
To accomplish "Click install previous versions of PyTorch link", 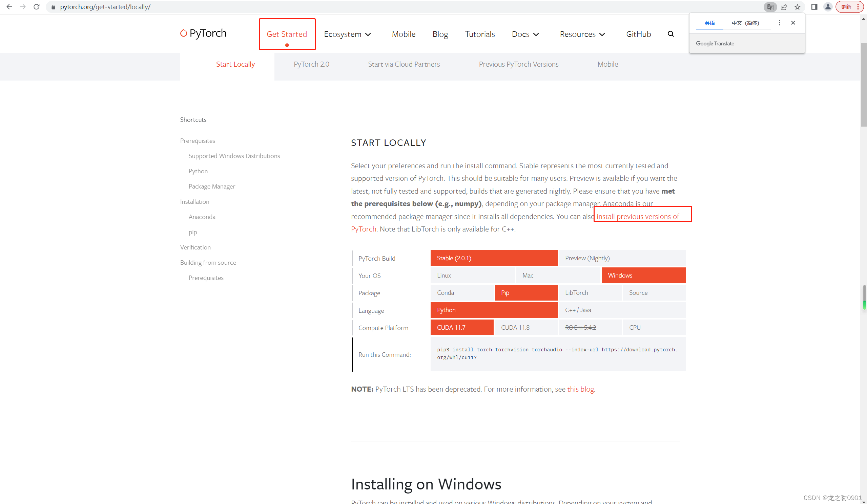I will pos(638,216).
